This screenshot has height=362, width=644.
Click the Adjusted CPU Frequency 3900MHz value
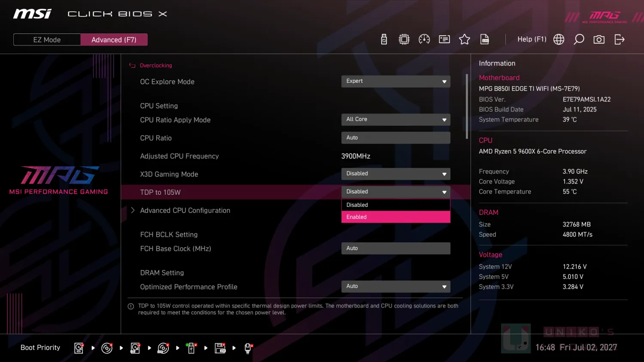tap(355, 156)
